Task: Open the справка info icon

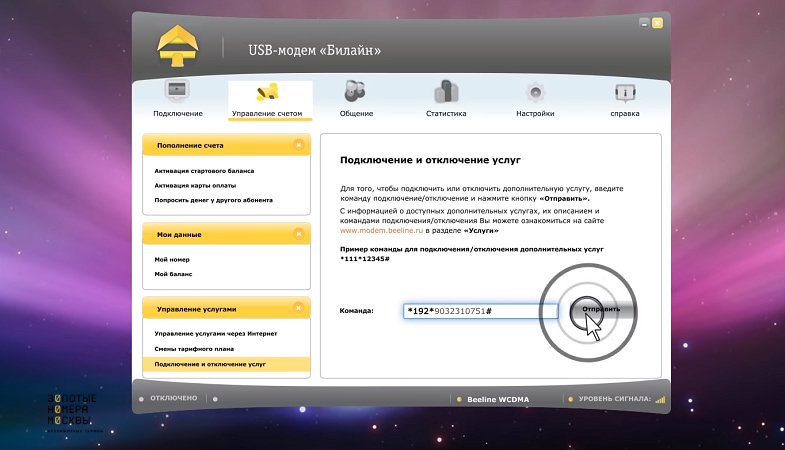Action: (x=625, y=93)
